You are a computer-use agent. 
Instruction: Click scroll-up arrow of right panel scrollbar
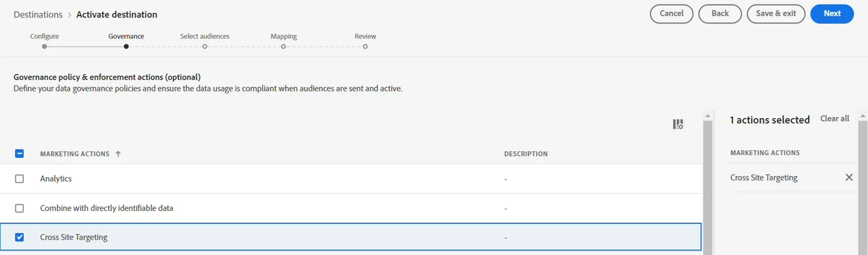[x=862, y=115]
